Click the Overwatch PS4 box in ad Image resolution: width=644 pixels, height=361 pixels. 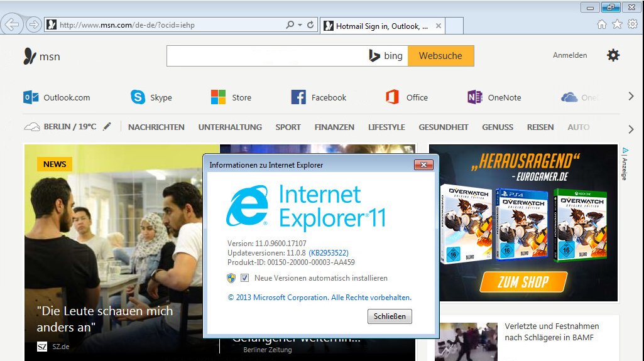521,224
